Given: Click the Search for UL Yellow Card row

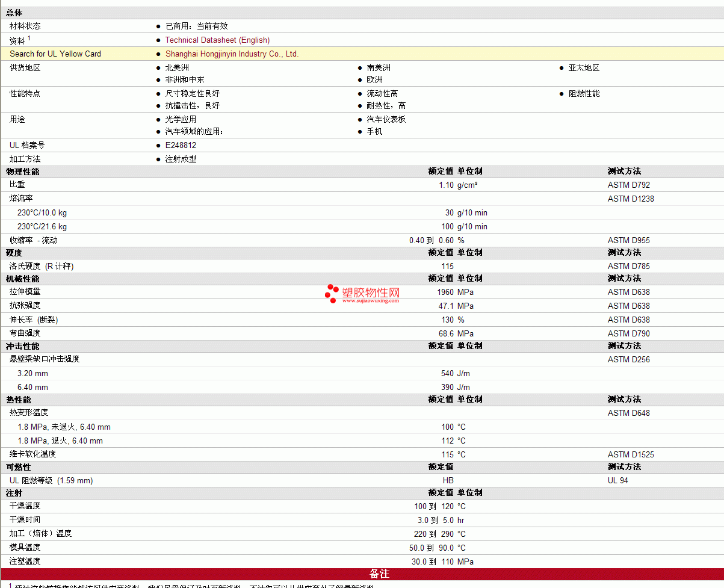Looking at the screenshot, I should coord(362,54).
